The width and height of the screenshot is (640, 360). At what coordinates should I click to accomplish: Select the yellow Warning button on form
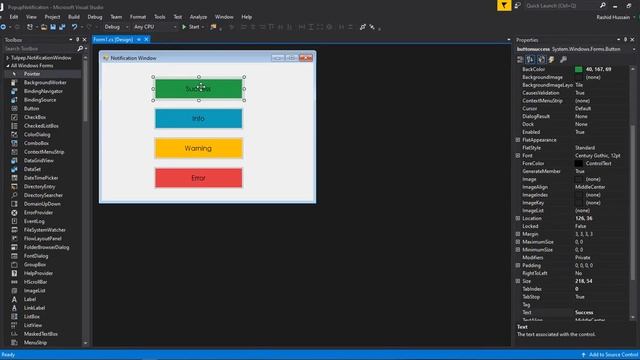click(x=199, y=148)
